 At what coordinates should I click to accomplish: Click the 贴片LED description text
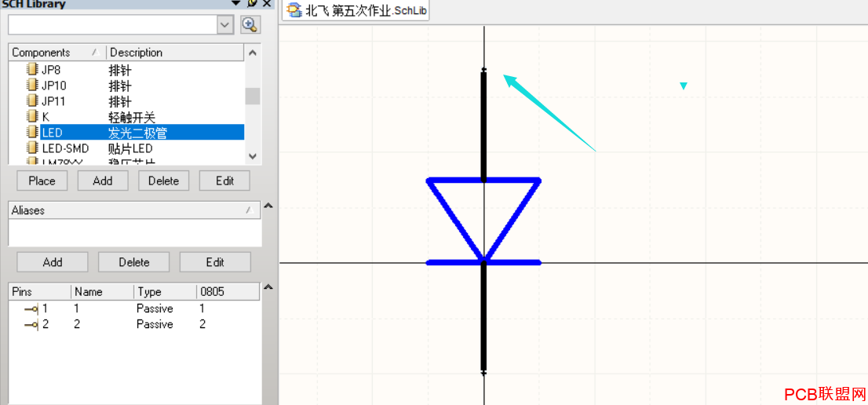point(130,148)
